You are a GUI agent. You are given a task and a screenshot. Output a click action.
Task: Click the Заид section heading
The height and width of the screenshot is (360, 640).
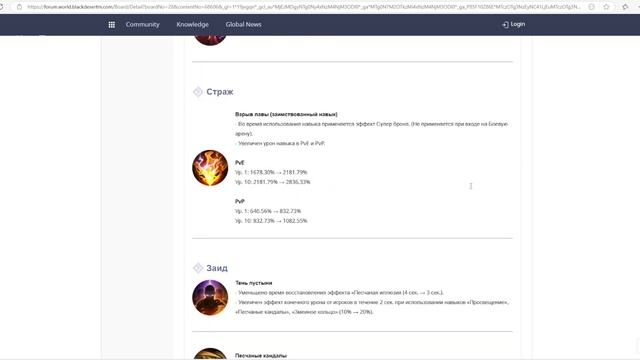pyautogui.click(x=217, y=268)
